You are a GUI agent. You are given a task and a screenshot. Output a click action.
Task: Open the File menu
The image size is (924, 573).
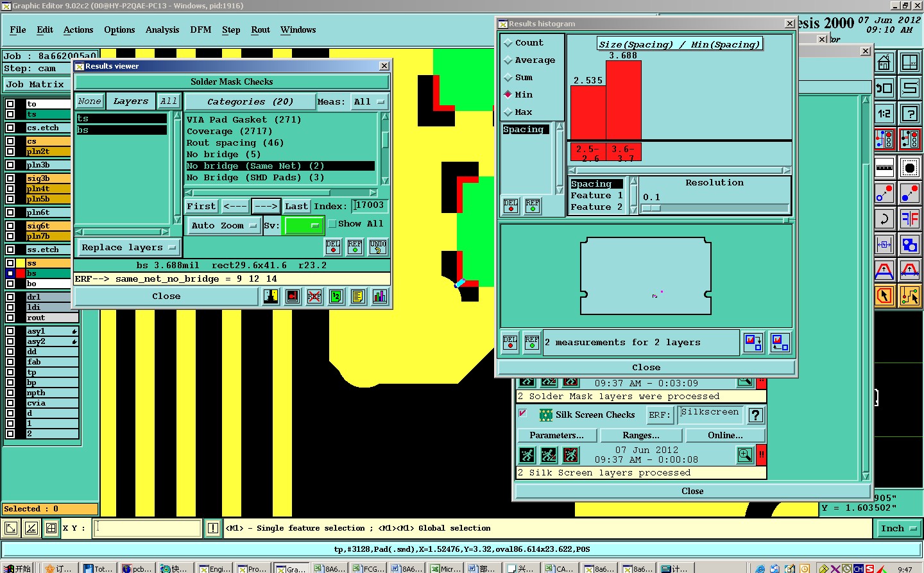tap(18, 30)
